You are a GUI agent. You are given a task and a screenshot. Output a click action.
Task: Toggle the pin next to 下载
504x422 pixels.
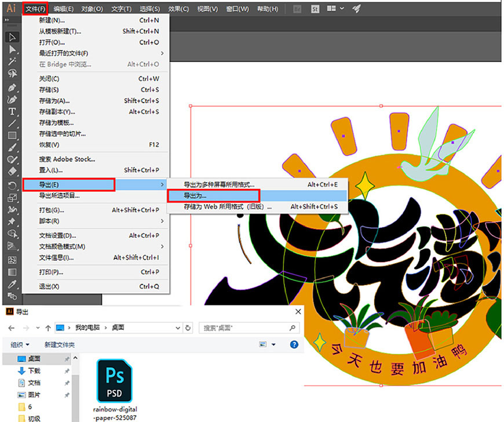(67, 371)
